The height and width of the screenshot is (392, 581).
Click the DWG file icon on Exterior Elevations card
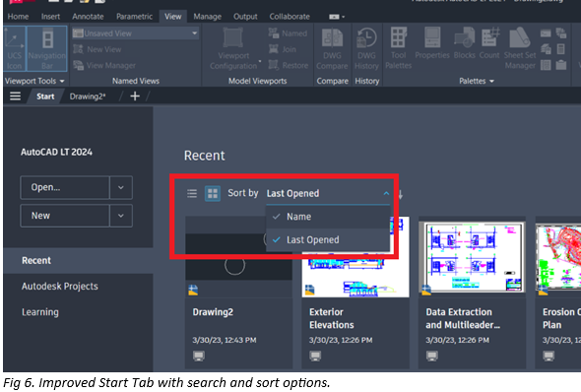[x=310, y=290]
